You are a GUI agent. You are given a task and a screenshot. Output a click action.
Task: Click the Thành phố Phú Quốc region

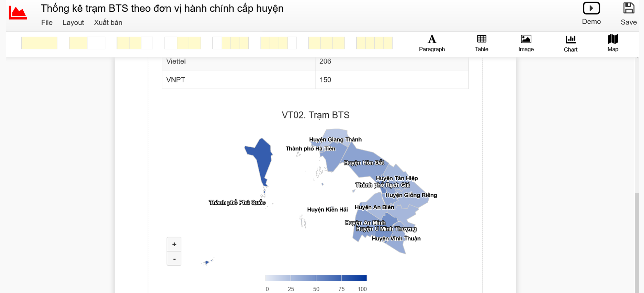261,160
